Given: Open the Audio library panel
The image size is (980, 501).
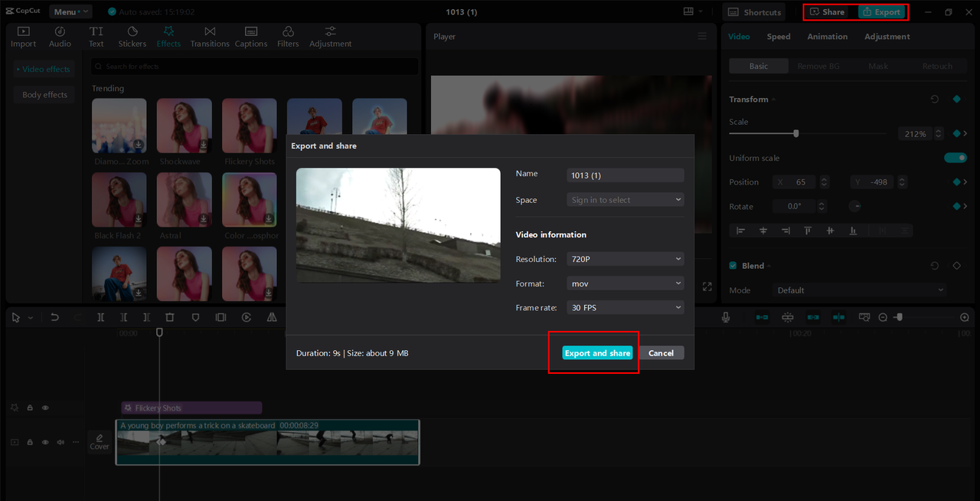Looking at the screenshot, I should [60, 37].
